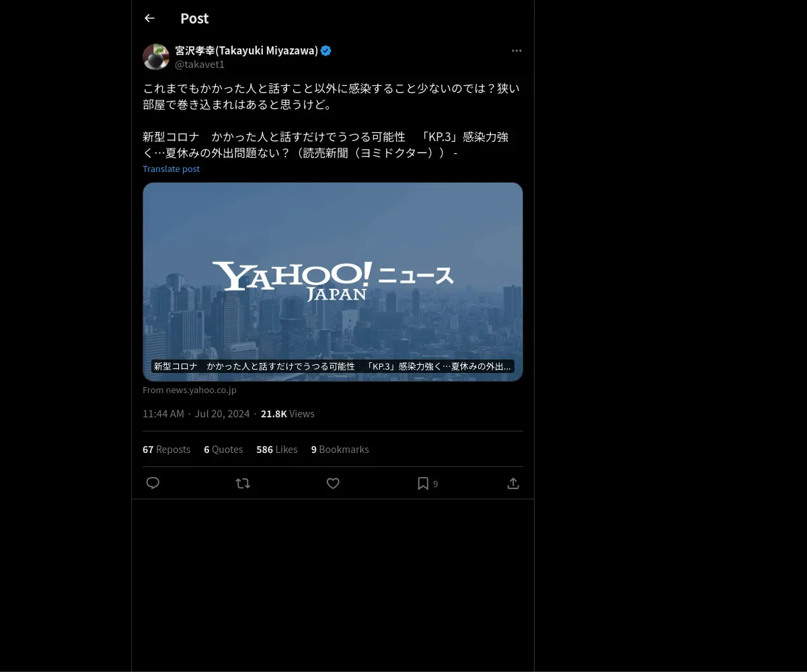The height and width of the screenshot is (672, 807).
Task: Click the text paragraph starting 新型コロナ
Action: (325, 145)
